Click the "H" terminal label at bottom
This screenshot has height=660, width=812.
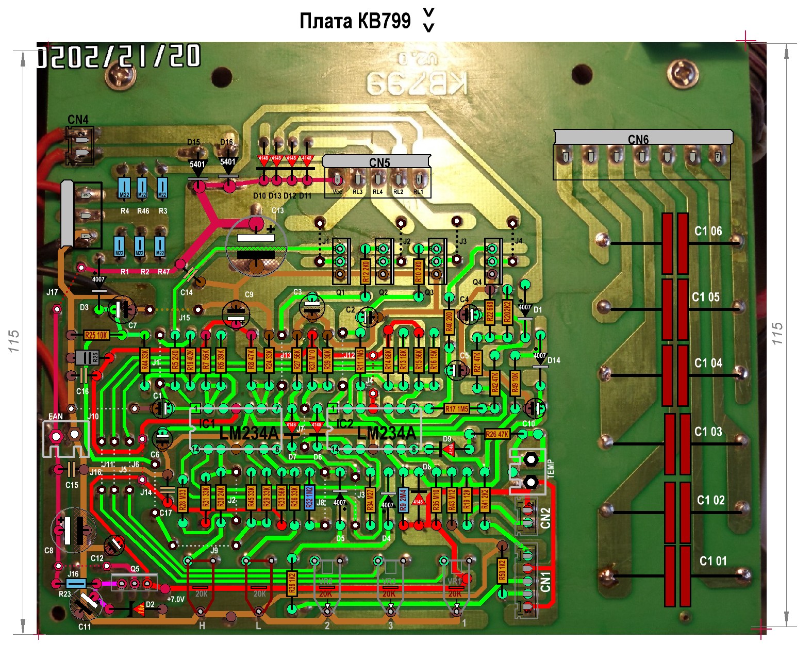click(x=202, y=625)
